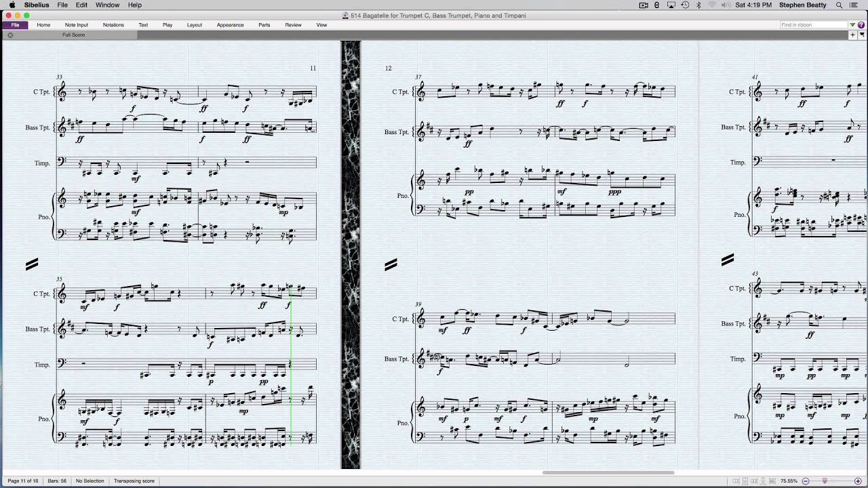The image size is (868, 488).
Task: Click the Transposing score status entry
Action: [x=134, y=481]
